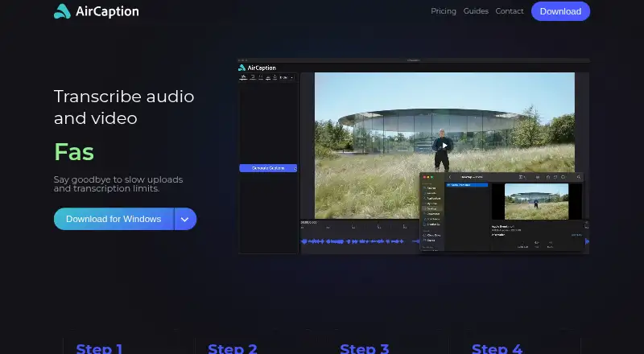Image resolution: width=644 pixels, height=354 pixels.
Task: Click the back chevron in the demo Finder window
Action: coord(450,177)
